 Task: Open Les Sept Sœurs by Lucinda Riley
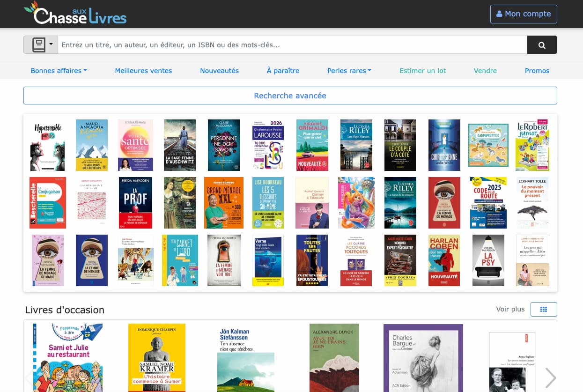[356, 145]
